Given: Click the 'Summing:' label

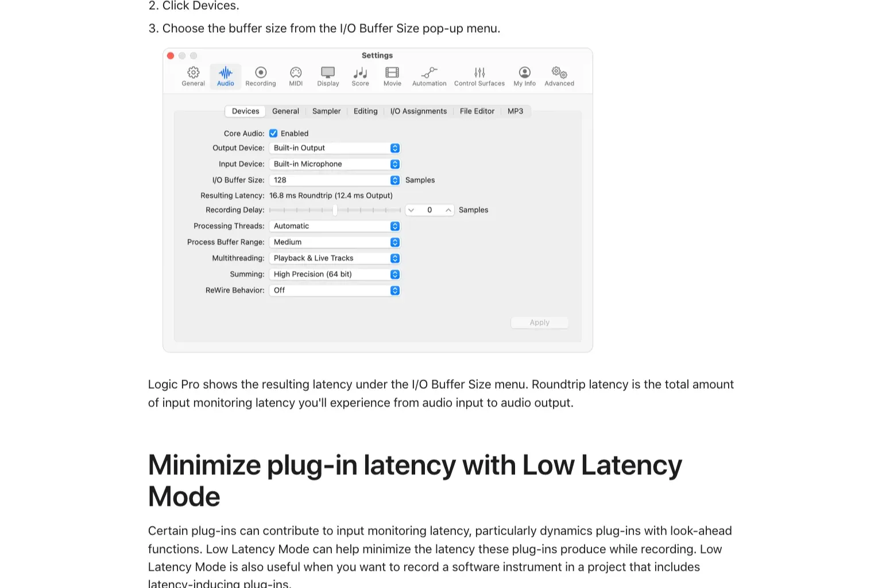Looking at the screenshot, I should pos(247,274).
